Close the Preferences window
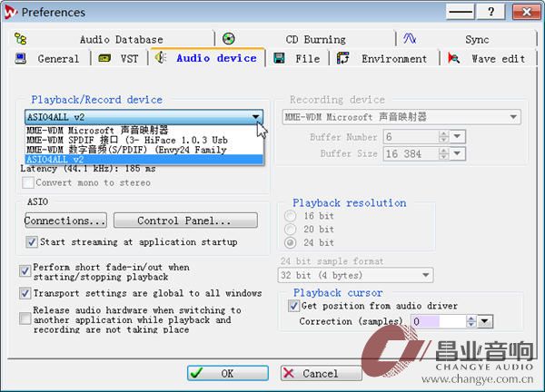545x392 pixels. (526, 12)
